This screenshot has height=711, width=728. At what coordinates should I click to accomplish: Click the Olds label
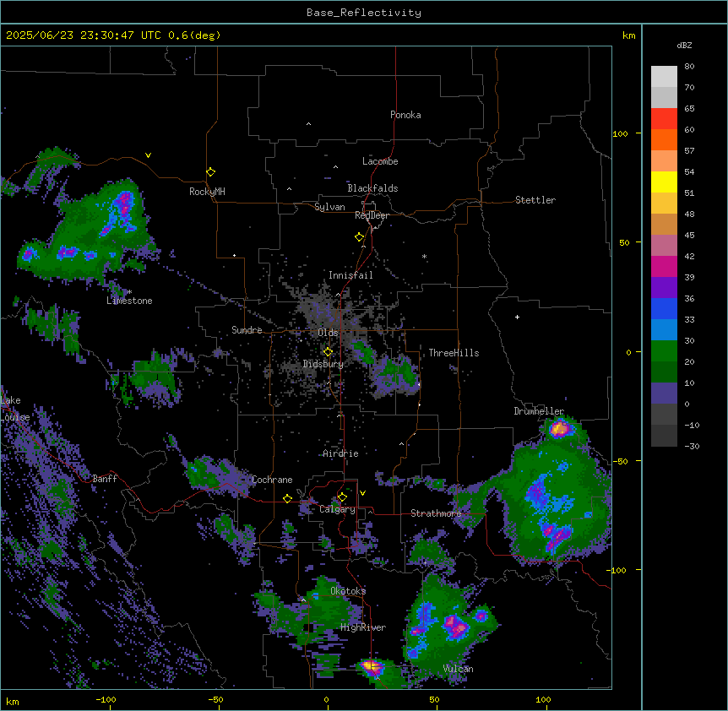tap(328, 333)
